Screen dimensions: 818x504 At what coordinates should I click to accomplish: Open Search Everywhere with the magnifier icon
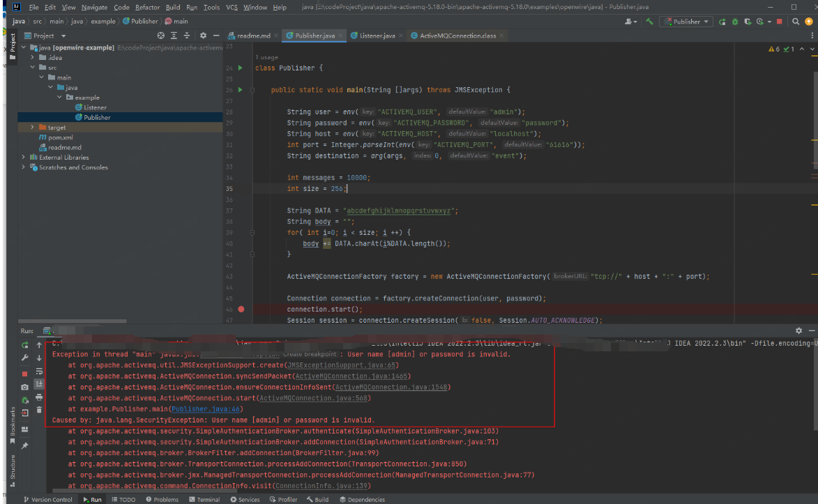click(796, 22)
